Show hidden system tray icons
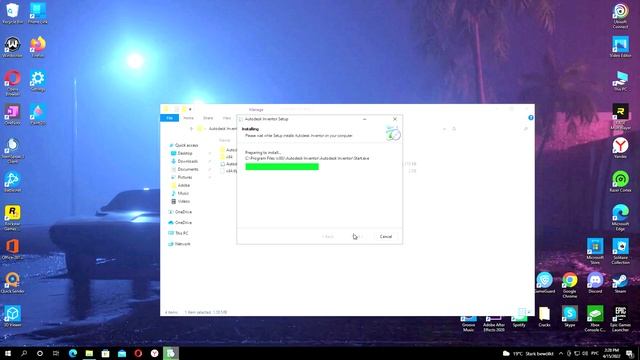Viewport: 640px width, 360px height. 560,353
